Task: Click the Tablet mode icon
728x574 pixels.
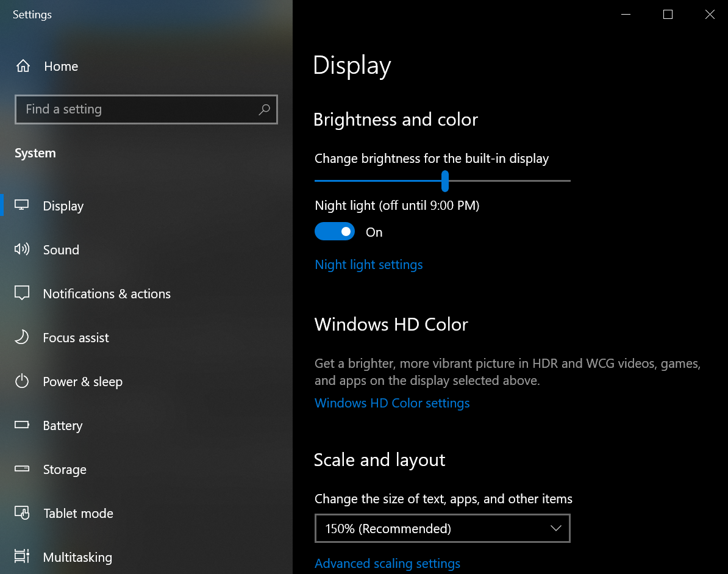Action: 22,513
